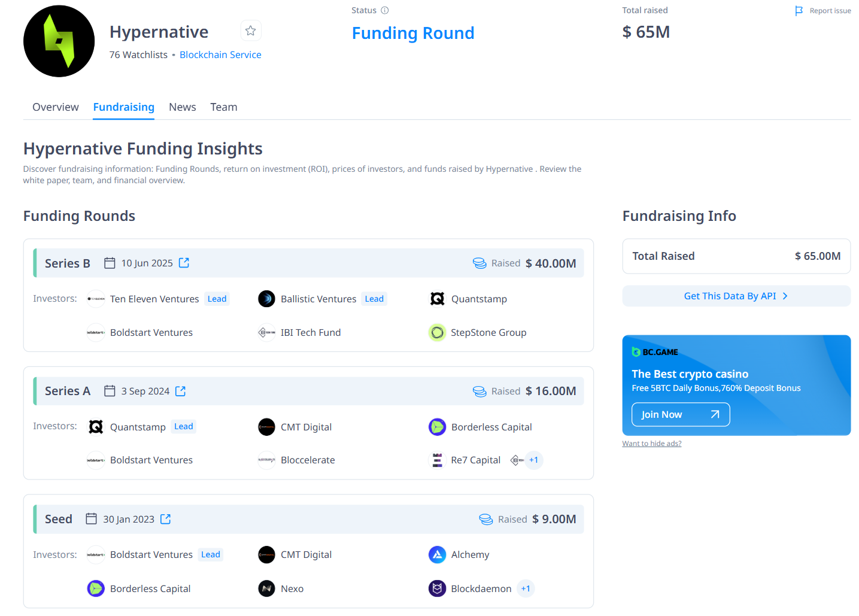Screen dimensions: 859x616
Task: Click the Series A raised coins icon
Action: tap(479, 392)
